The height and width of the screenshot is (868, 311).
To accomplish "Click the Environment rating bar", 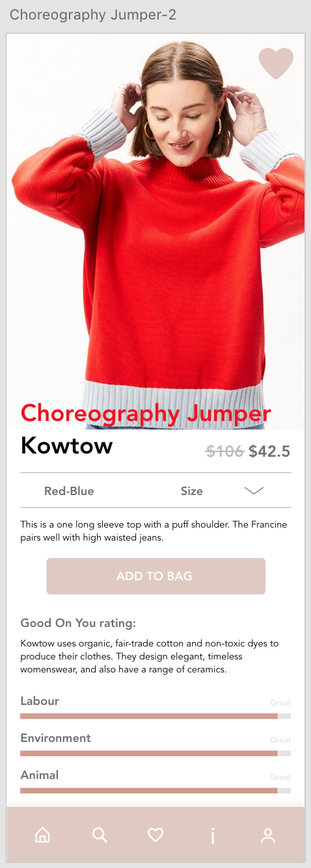I will (x=155, y=753).
